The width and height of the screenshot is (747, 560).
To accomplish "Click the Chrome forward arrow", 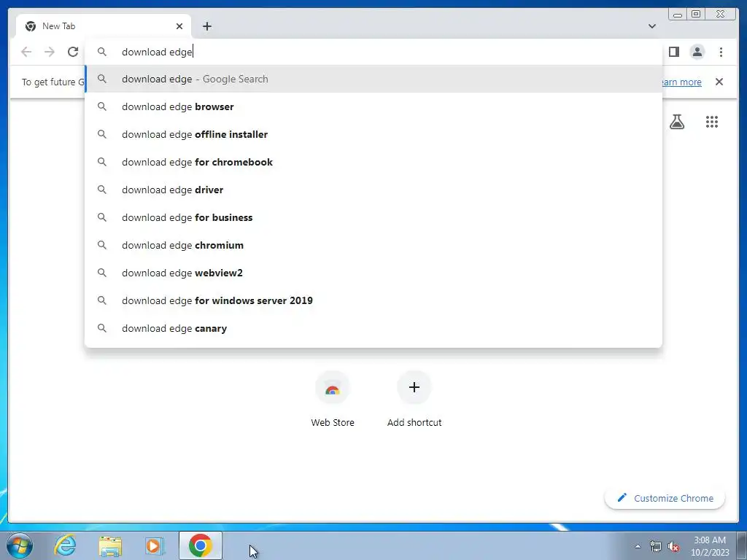I will tap(50, 52).
